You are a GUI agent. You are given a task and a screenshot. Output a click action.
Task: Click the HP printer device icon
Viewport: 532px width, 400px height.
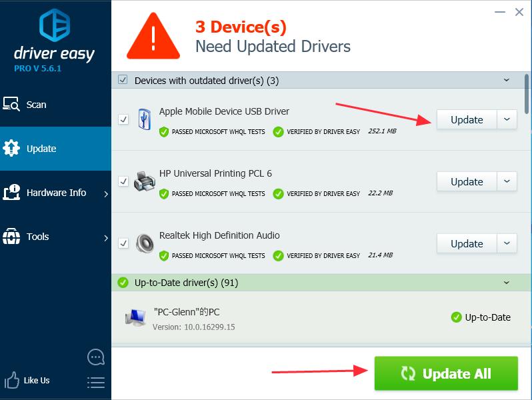(144, 181)
